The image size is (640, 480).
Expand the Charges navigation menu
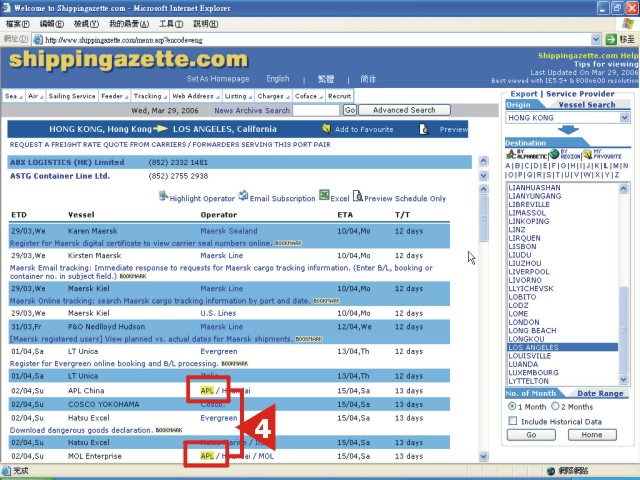273,96
